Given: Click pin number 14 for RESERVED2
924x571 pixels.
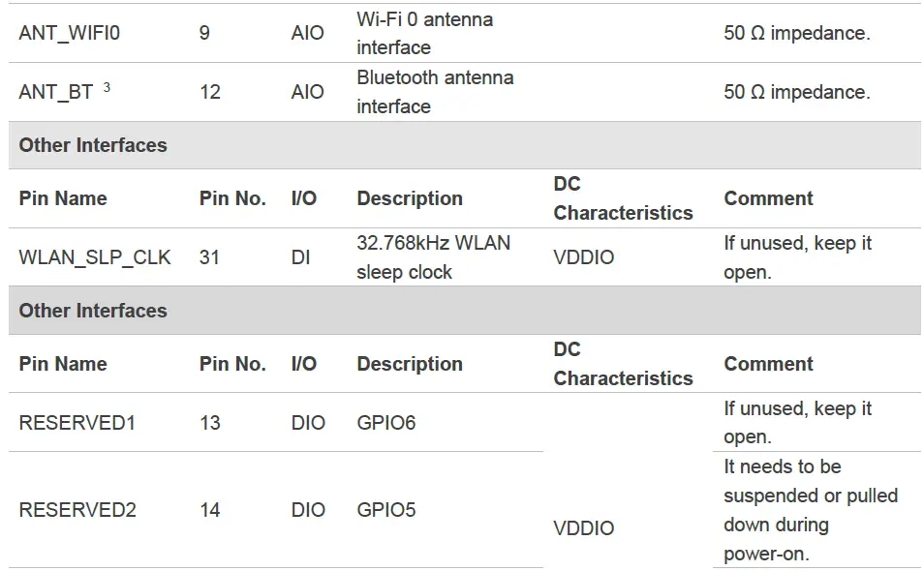Looking at the screenshot, I should click(210, 510).
